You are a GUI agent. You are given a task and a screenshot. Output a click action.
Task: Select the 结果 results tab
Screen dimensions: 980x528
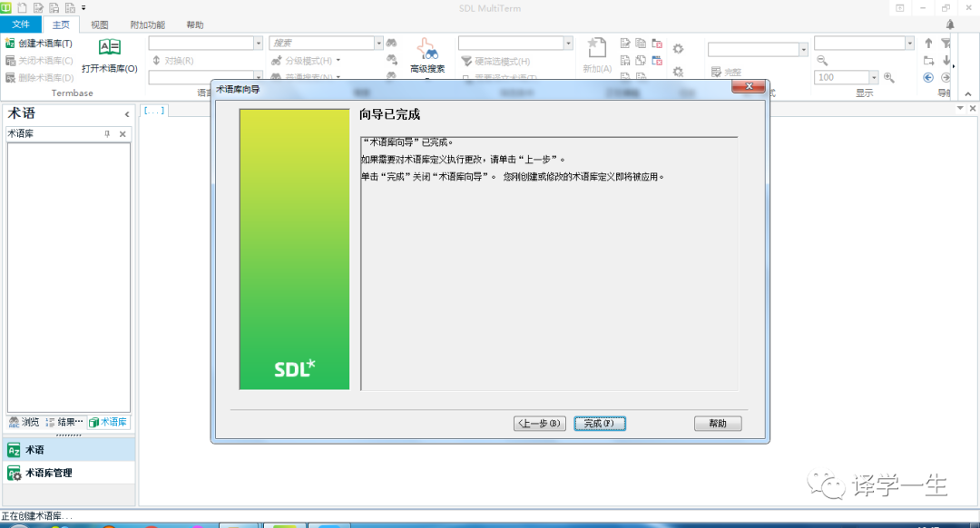pyautogui.click(x=64, y=423)
